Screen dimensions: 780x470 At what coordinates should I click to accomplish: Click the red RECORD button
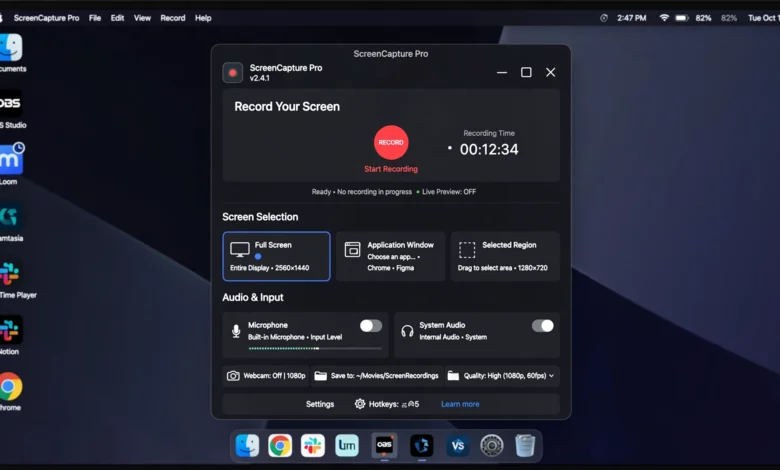click(391, 142)
